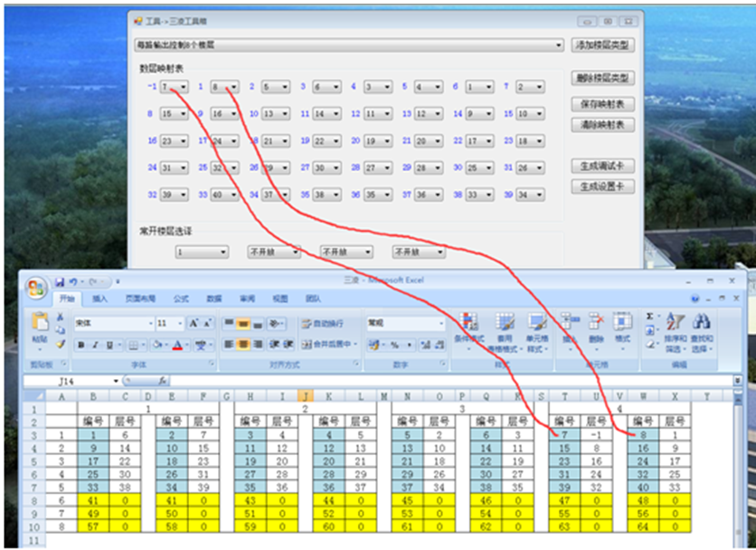Click the Save icon in Excel's quick access toolbar
Image resolution: width=756 pixels, height=550 pixels.
pyautogui.click(x=60, y=281)
